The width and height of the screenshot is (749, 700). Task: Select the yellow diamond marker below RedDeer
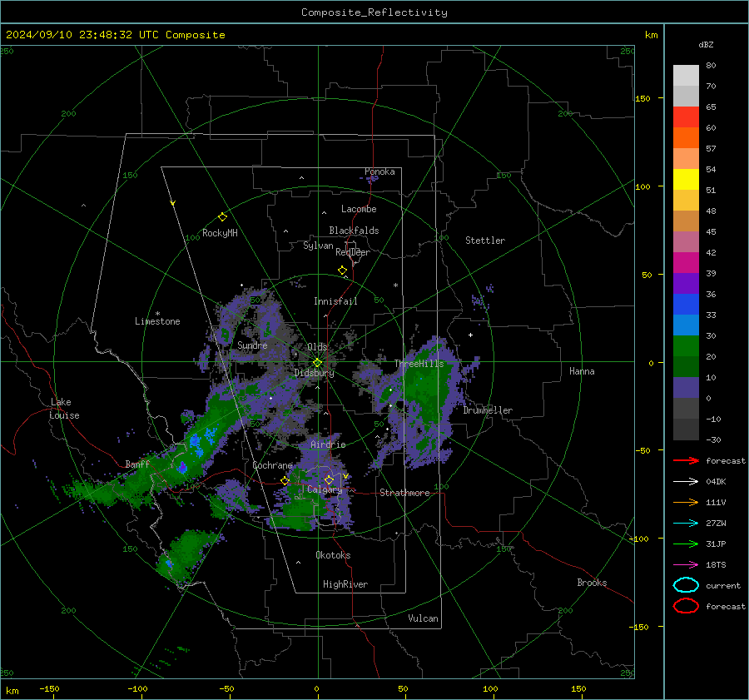coord(343,271)
